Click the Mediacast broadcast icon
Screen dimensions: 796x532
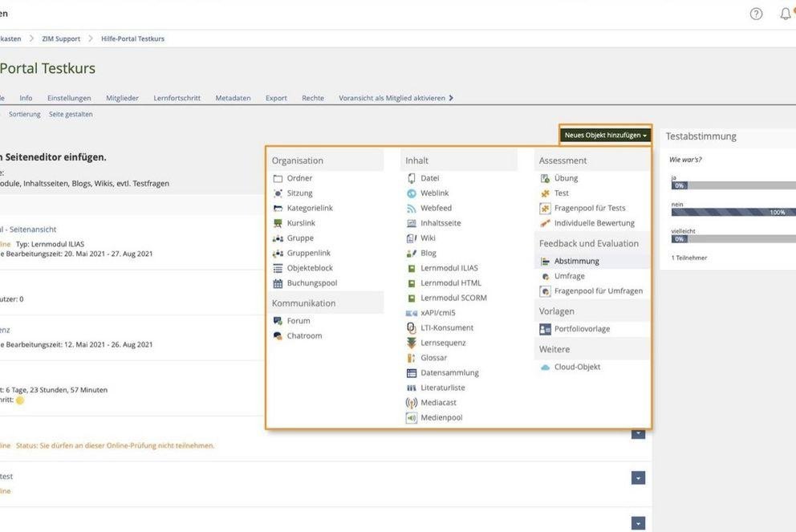[x=411, y=403]
